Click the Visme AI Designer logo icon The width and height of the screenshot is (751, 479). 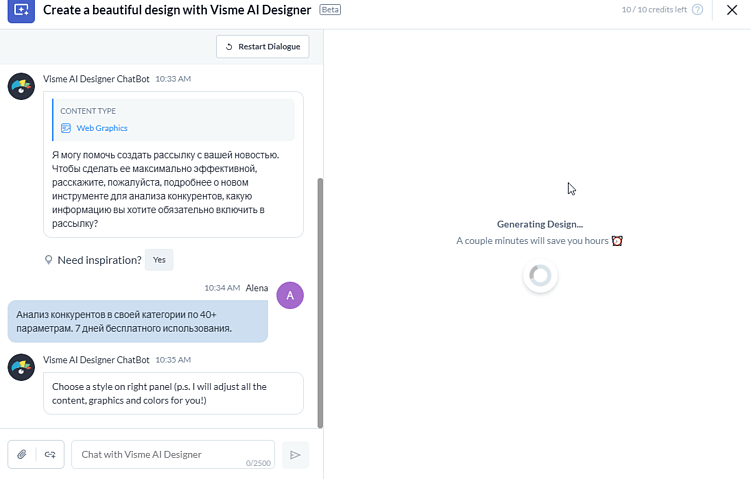click(21, 10)
